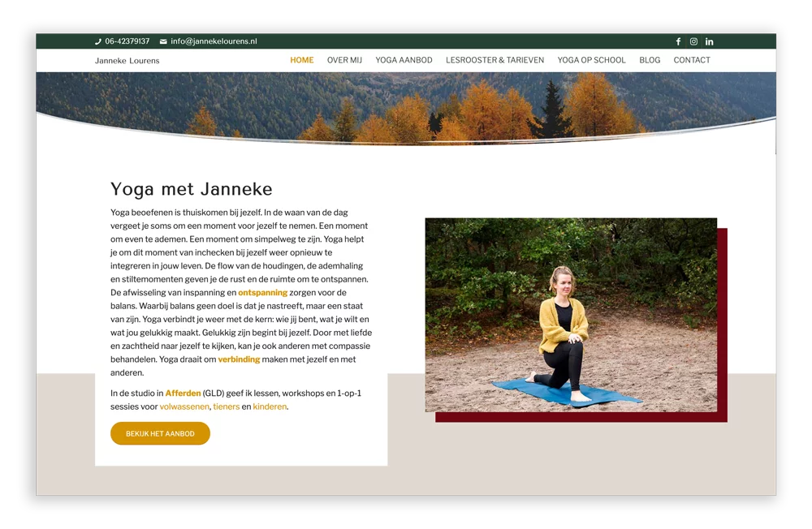This screenshot has height=529, width=812.
Task: Go to the HOME menu item
Action: pyautogui.click(x=302, y=60)
